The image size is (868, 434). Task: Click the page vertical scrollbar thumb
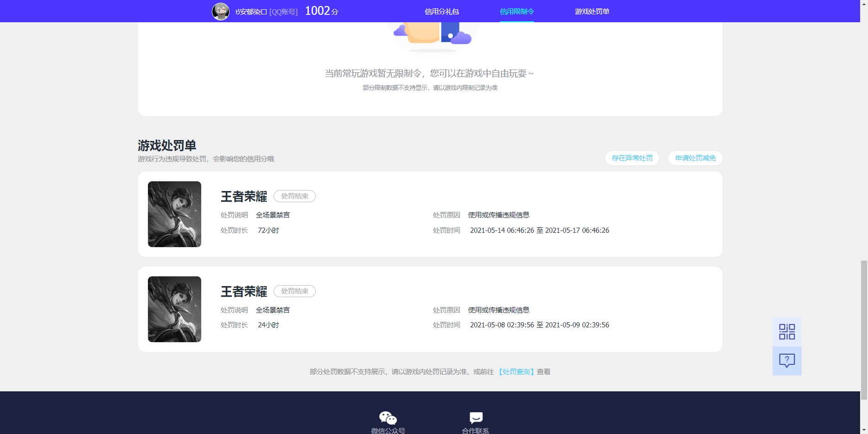point(864,330)
